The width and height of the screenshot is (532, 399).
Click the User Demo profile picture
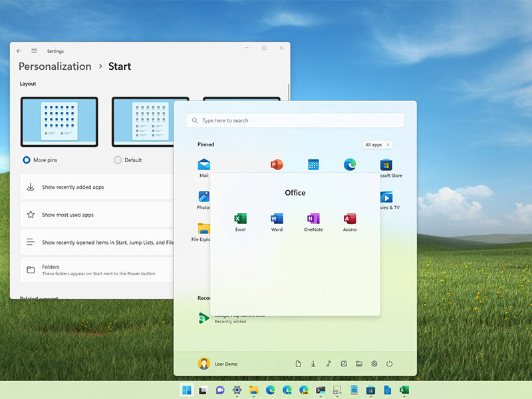[204, 364]
